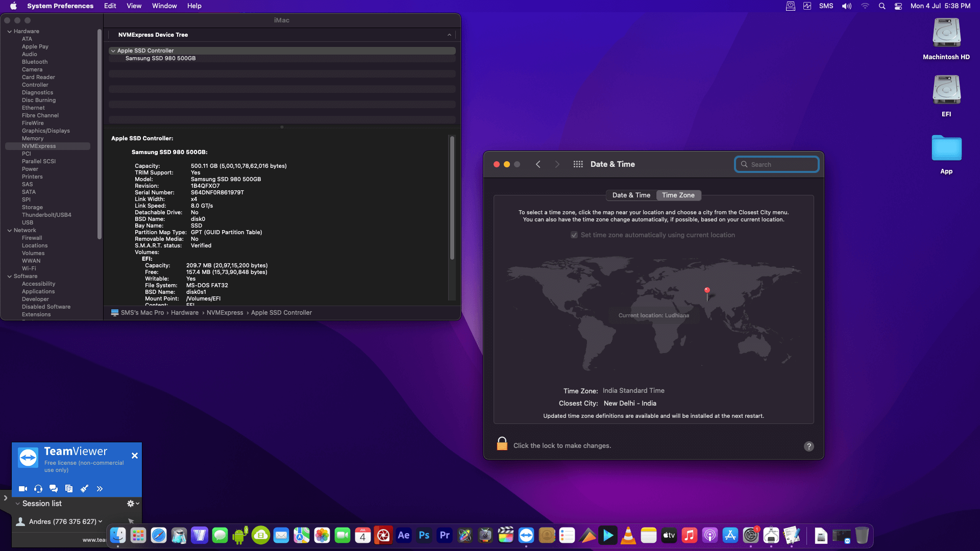
Task: Select USB in hardware sidebar
Action: pos(28,222)
